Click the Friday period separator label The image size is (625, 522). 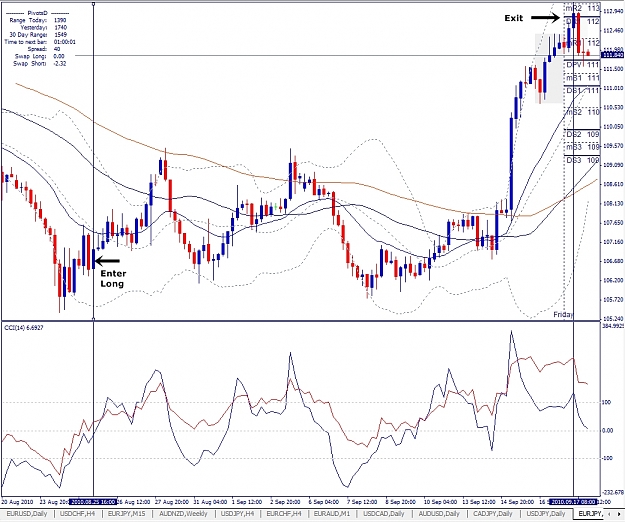click(563, 314)
